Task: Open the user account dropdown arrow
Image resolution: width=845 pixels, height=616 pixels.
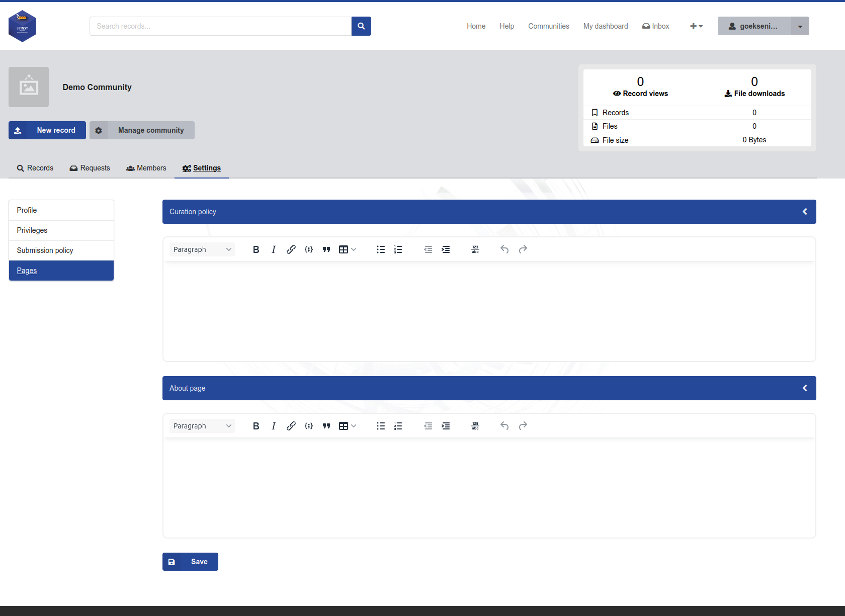Action: point(800,26)
